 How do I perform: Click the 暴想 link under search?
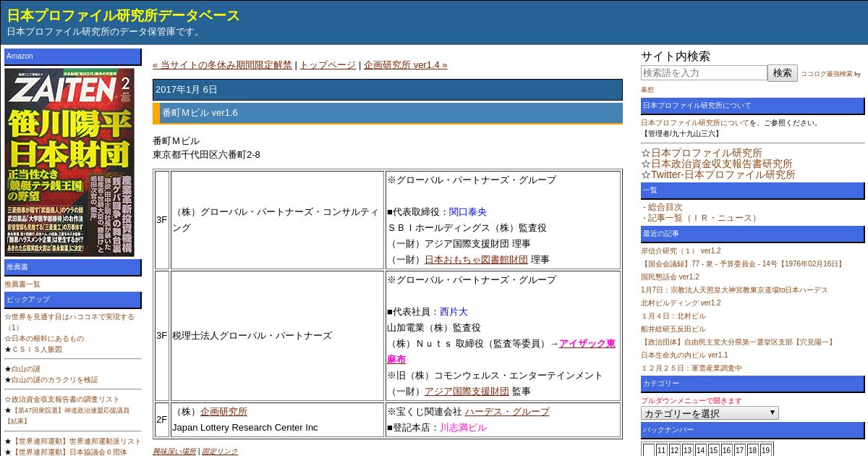pyautogui.click(x=647, y=90)
